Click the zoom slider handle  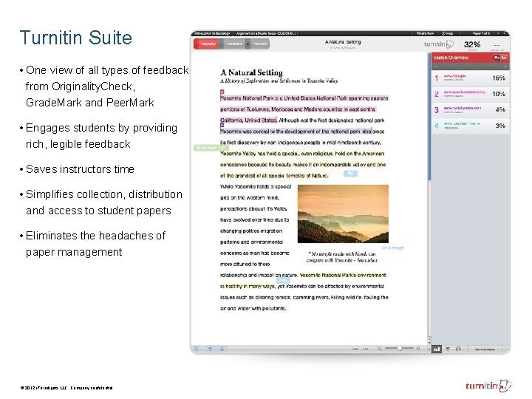click(x=400, y=349)
